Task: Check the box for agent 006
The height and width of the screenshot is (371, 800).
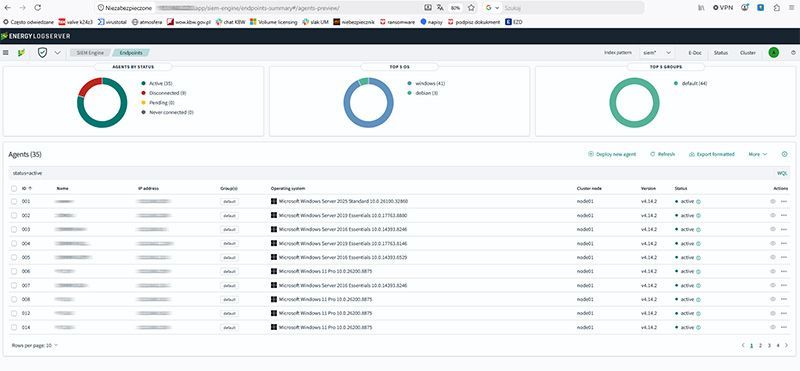Action: click(14, 271)
